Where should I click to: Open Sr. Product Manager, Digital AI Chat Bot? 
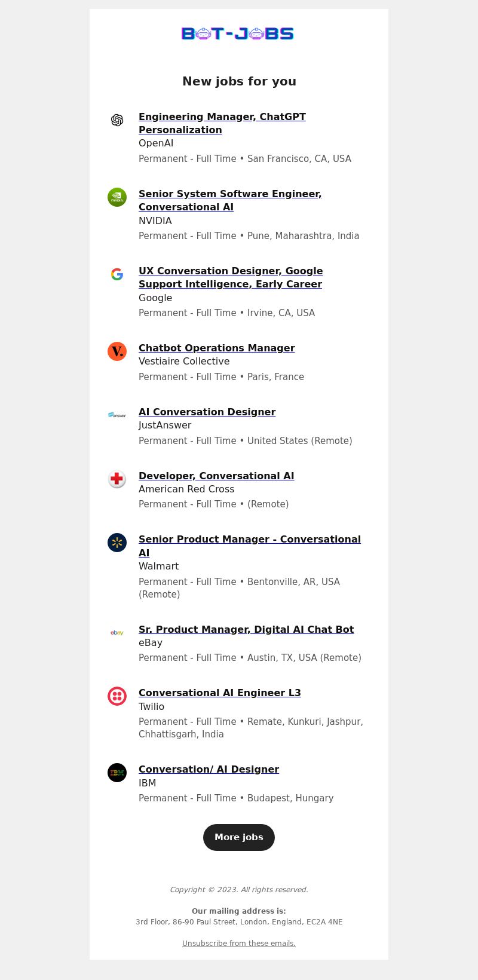click(246, 629)
